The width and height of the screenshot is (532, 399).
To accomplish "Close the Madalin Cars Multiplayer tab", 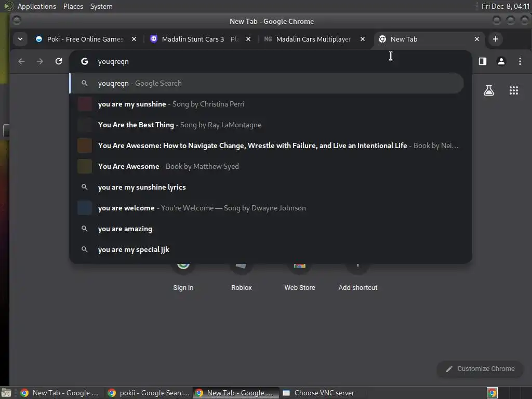I will (363, 39).
